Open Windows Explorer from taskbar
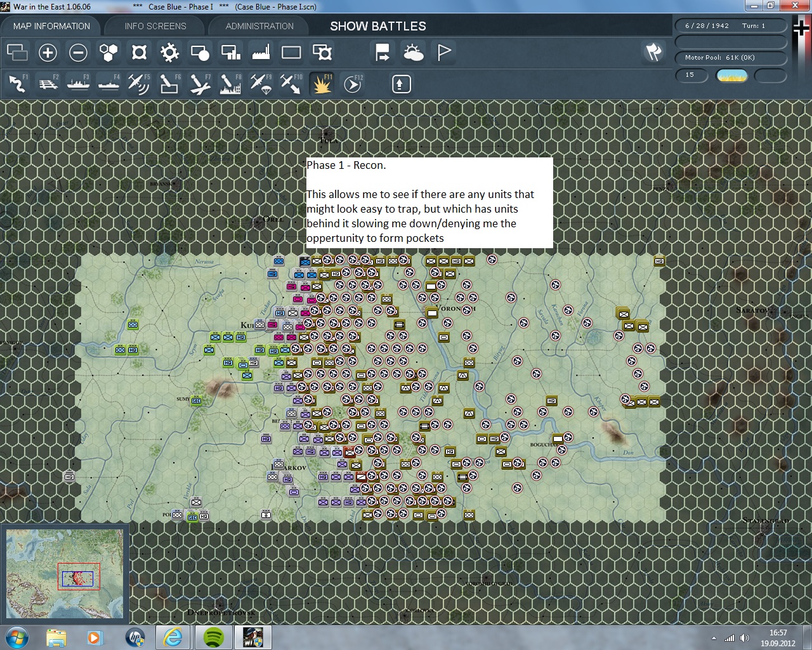 56,637
